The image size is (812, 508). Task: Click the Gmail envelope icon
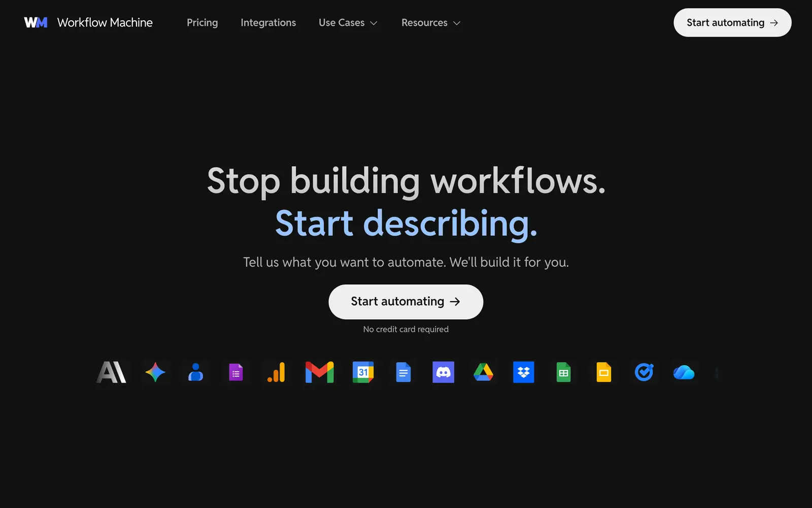point(320,372)
